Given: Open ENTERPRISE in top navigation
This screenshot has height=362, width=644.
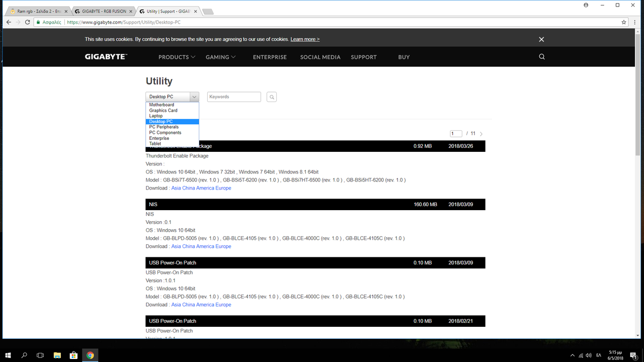Looking at the screenshot, I should [x=270, y=57].
